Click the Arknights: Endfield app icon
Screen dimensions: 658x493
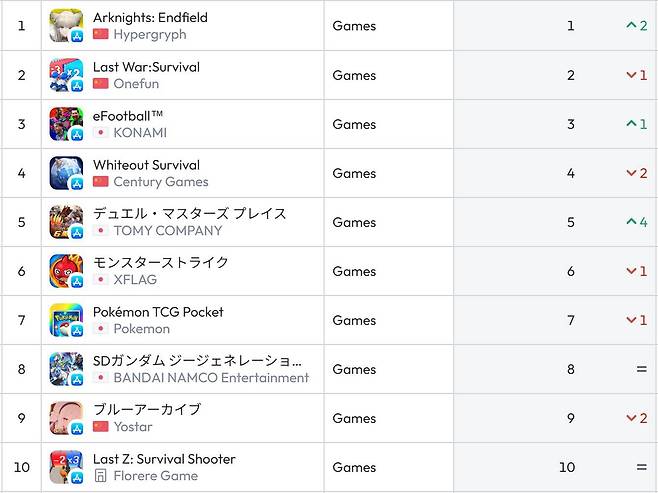click(66, 26)
